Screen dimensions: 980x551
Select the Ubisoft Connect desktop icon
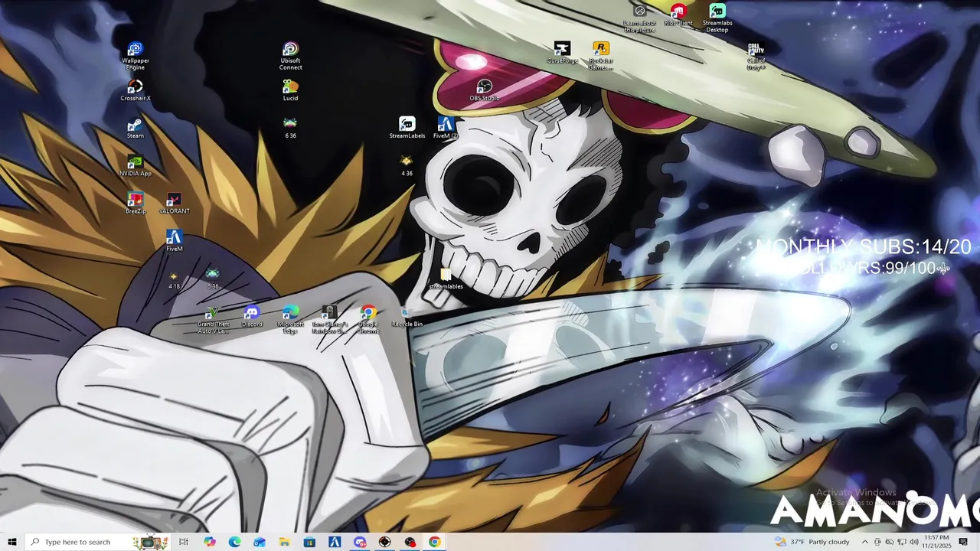(290, 56)
